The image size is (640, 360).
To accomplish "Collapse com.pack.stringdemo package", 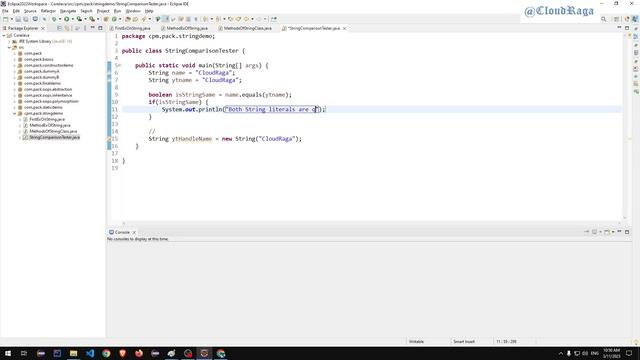I will point(15,113).
